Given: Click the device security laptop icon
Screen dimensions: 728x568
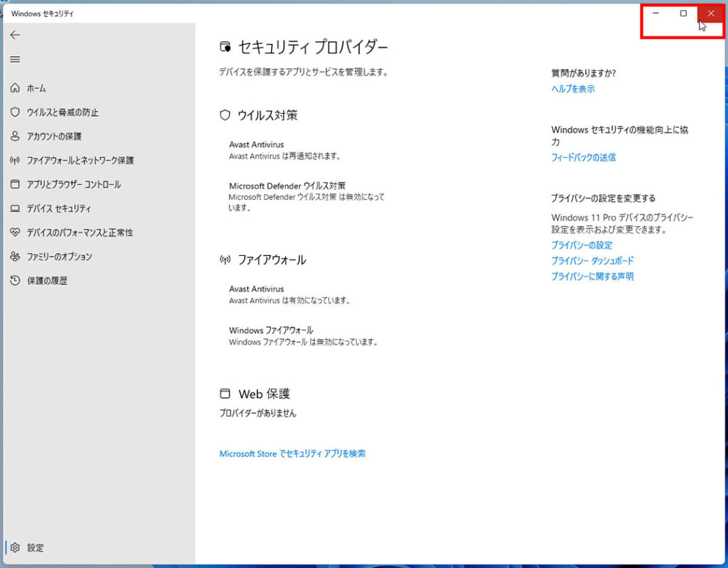Looking at the screenshot, I should click(15, 208).
